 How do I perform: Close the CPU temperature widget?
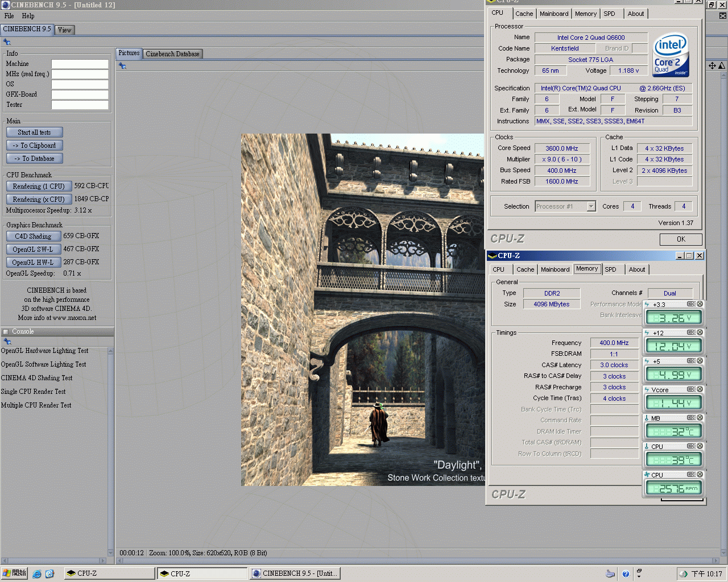[700, 446]
